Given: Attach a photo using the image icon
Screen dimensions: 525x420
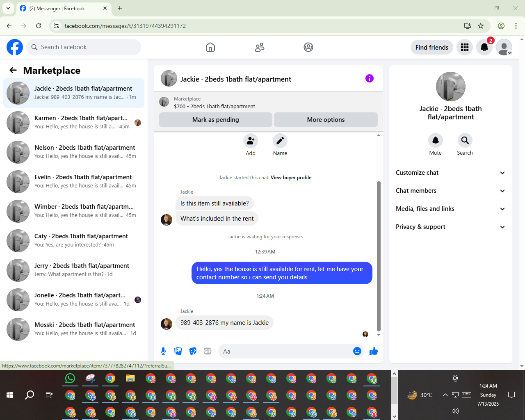Looking at the screenshot, I should pos(178,351).
